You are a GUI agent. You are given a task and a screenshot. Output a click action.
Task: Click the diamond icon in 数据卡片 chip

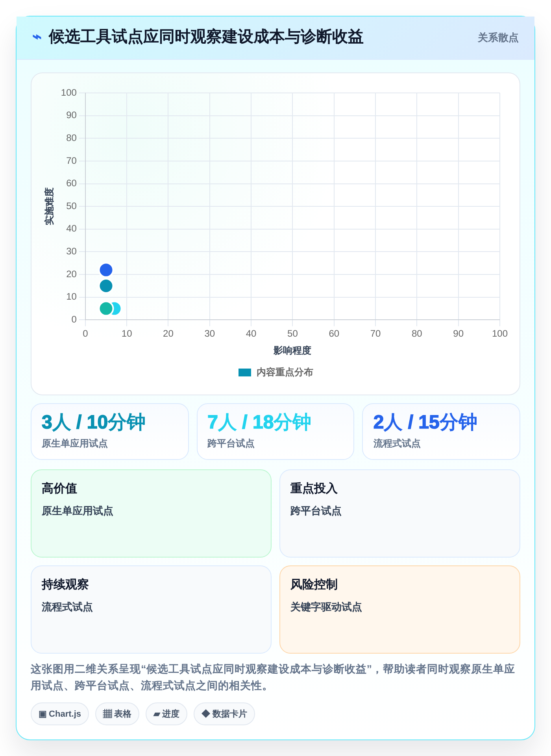[x=205, y=713]
